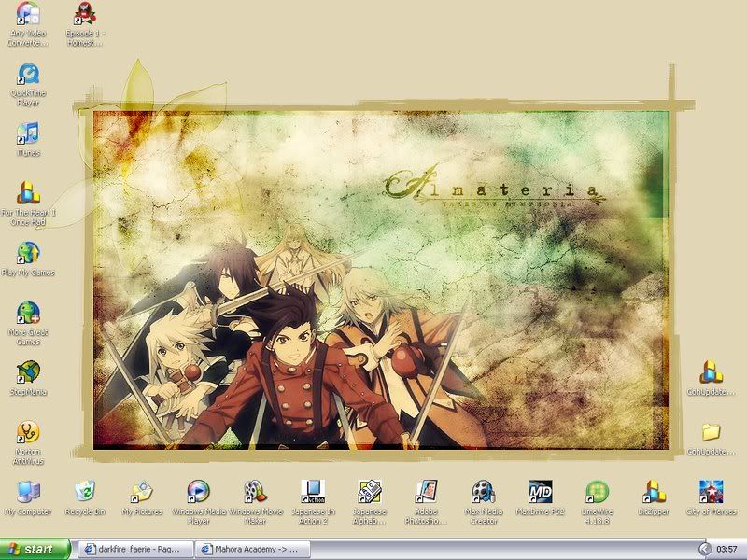Select the CohUpdate folder icon
The image size is (747, 560).
tap(711, 432)
